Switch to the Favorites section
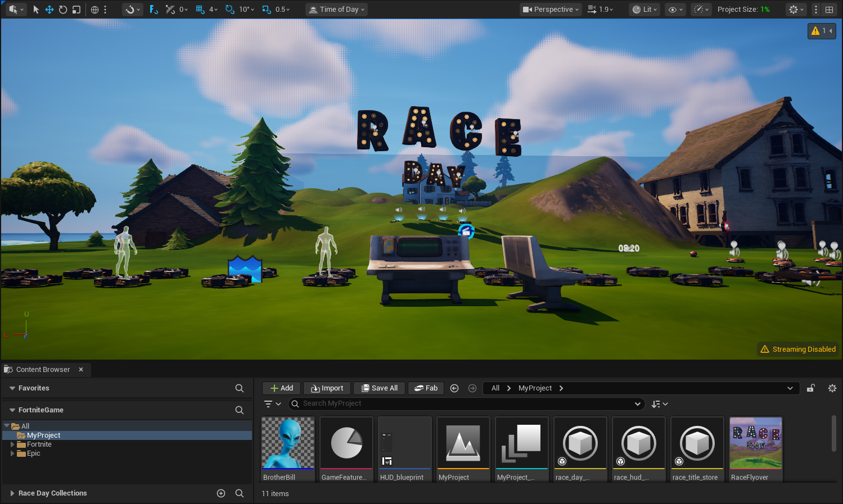Screen dimensions: 843x504 point(33,388)
